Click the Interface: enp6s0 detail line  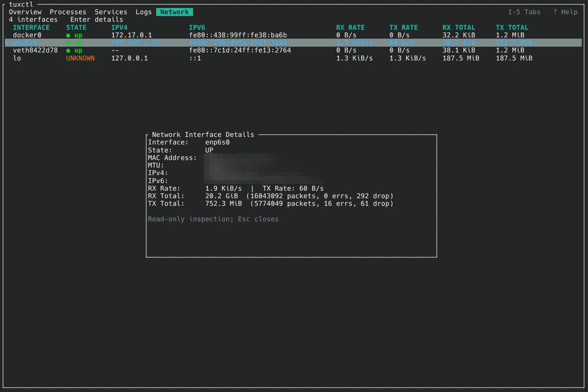pos(189,142)
